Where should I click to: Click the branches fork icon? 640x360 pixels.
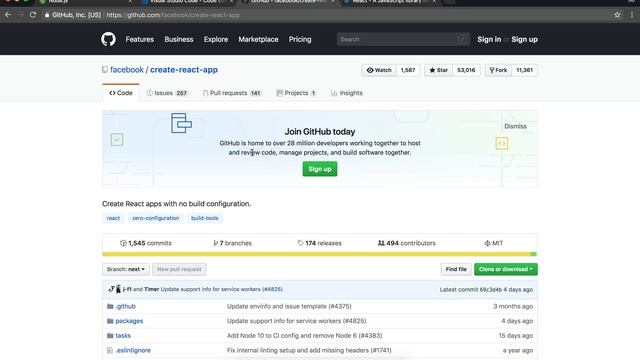click(216, 243)
